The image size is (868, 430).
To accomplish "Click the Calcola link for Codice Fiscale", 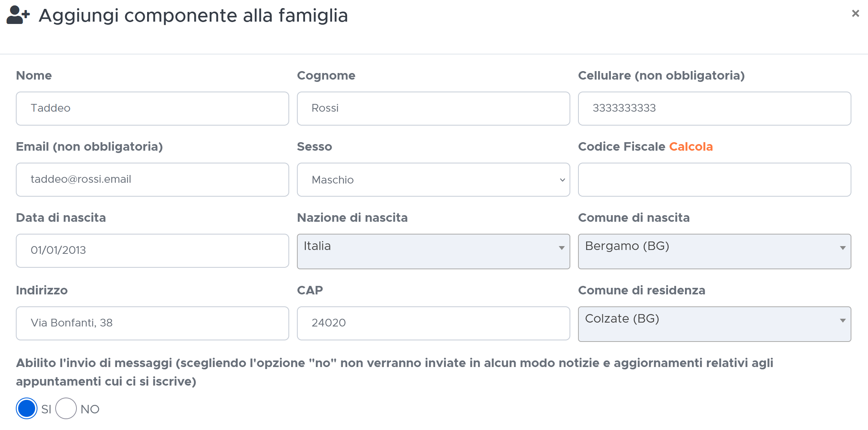I will [691, 147].
